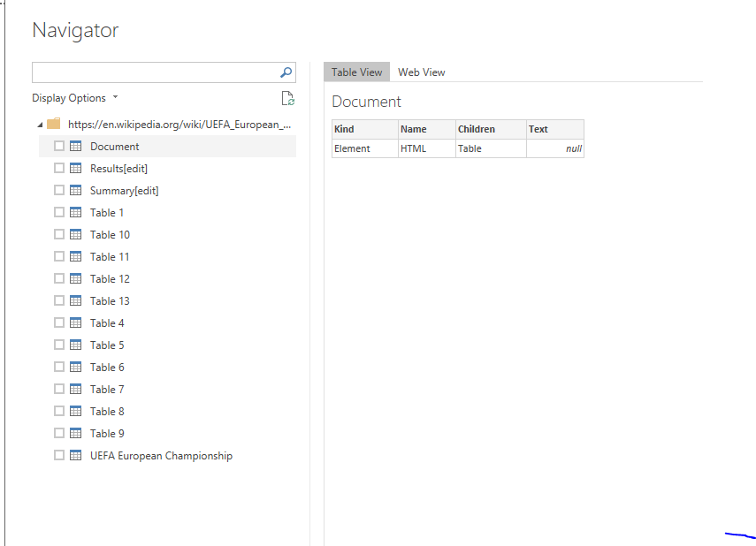Click the Element cell in preview
The width and height of the screenshot is (756, 546).
tap(365, 148)
